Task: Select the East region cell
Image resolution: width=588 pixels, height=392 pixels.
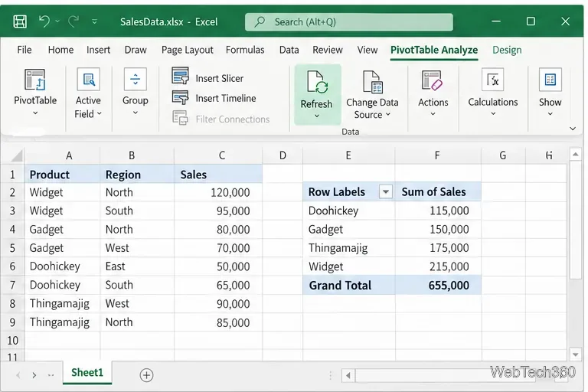Action: pyautogui.click(x=137, y=266)
